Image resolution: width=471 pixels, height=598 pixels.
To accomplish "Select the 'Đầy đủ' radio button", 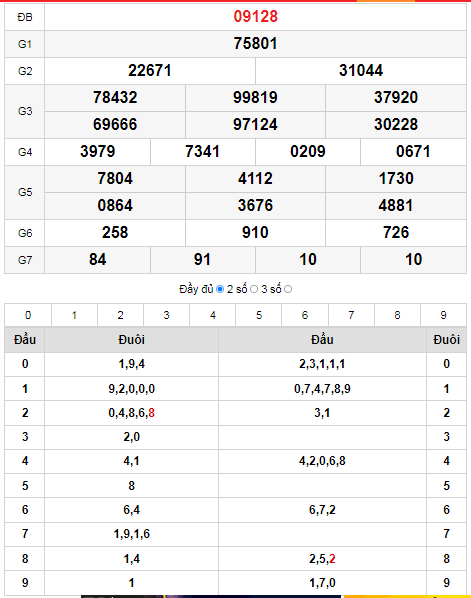I will click(220, 289).
